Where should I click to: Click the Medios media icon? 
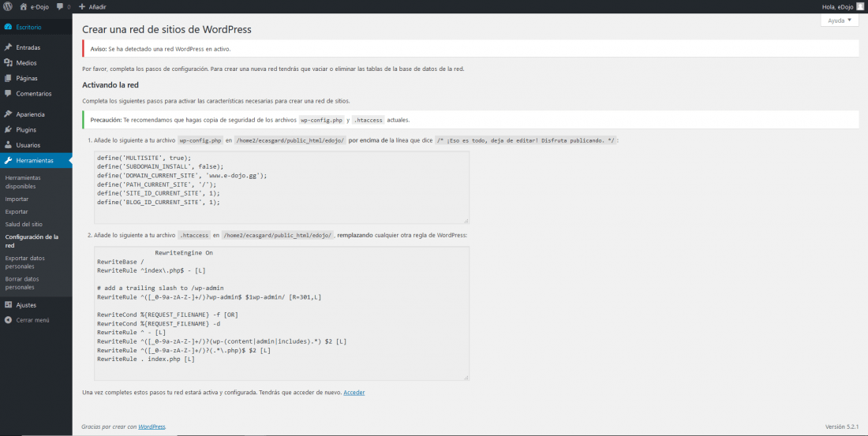(8, 63)
